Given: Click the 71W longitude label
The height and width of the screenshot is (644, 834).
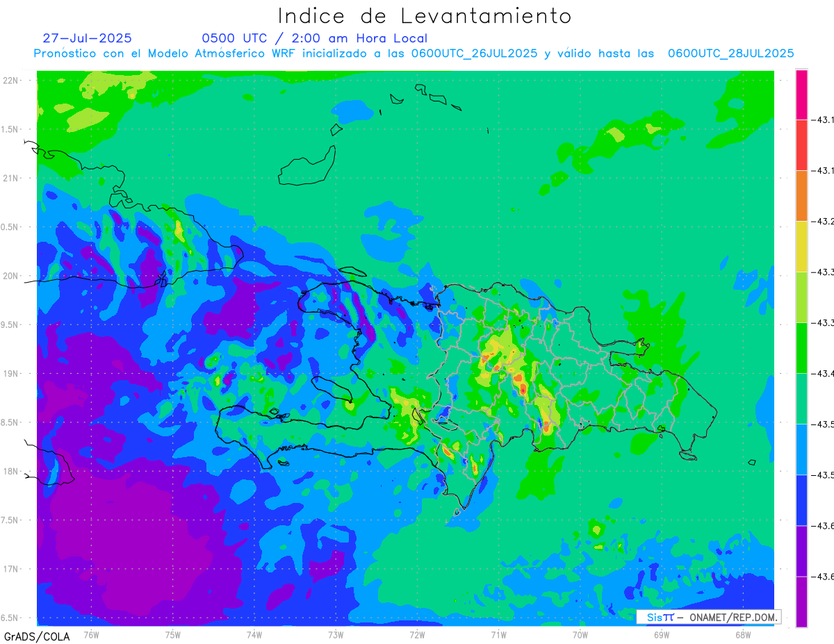Looking at the screenshot, I should coord(498,634).
